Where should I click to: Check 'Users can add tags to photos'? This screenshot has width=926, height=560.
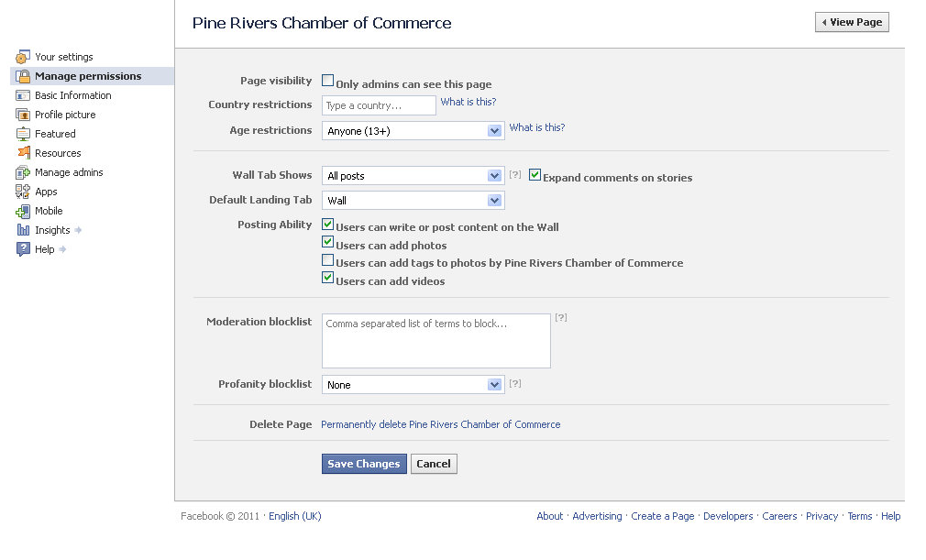tap(327, 260)
